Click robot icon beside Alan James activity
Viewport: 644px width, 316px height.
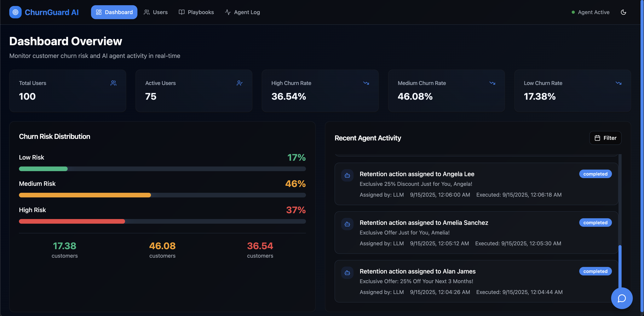[347, 273]
